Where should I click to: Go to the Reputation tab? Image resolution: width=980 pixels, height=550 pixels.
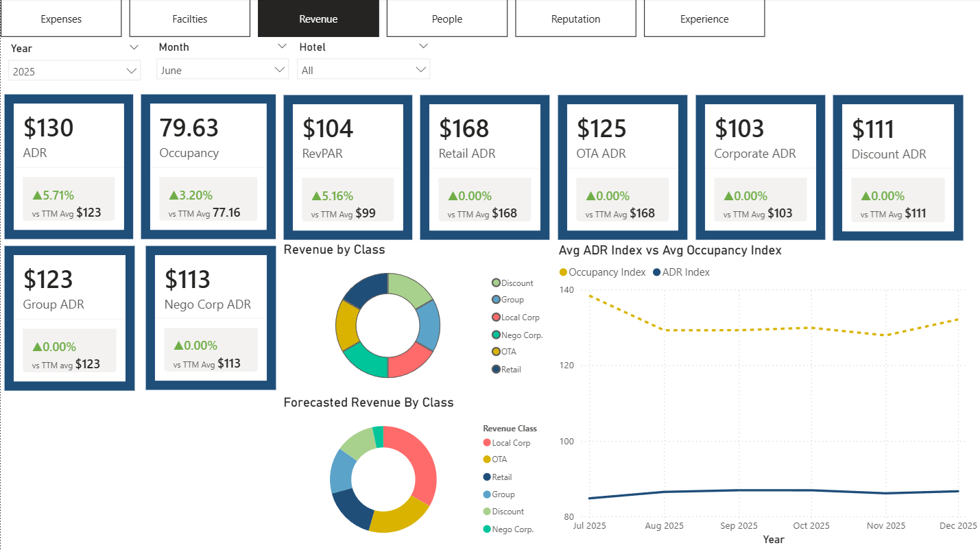point(575,19)
